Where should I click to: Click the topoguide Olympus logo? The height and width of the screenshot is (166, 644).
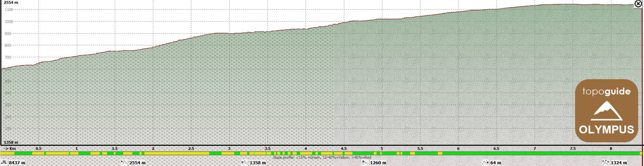[x=606, y=111]
